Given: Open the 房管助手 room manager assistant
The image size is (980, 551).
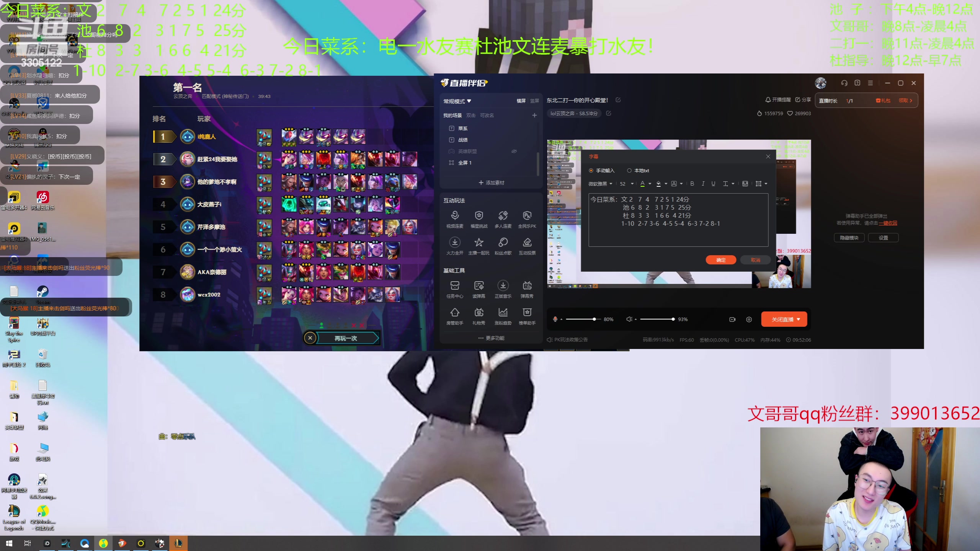Looking at the screenshot, I should coord(455,316).
